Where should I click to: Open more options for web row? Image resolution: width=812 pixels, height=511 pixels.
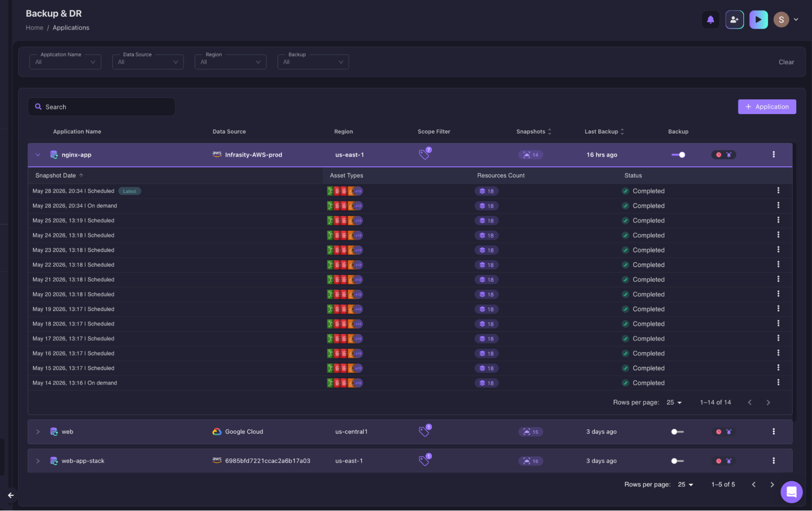(773, 431)
